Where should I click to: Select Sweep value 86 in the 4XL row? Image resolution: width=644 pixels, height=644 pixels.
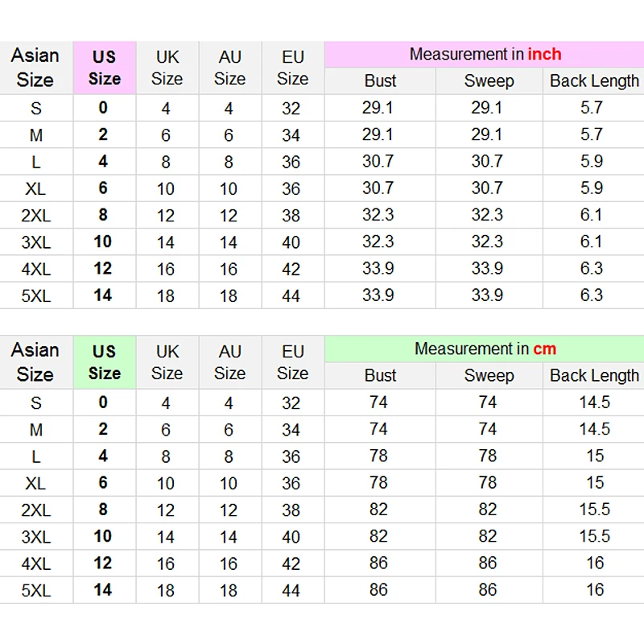click(x=488, y=563)
